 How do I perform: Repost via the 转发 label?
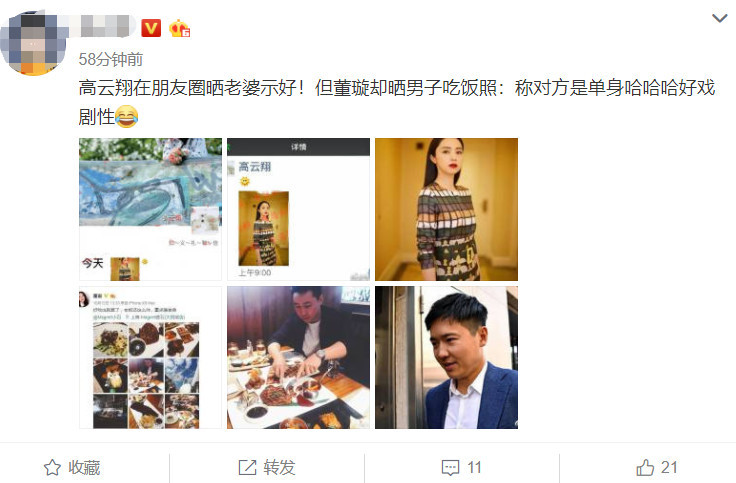click(279, 468)
